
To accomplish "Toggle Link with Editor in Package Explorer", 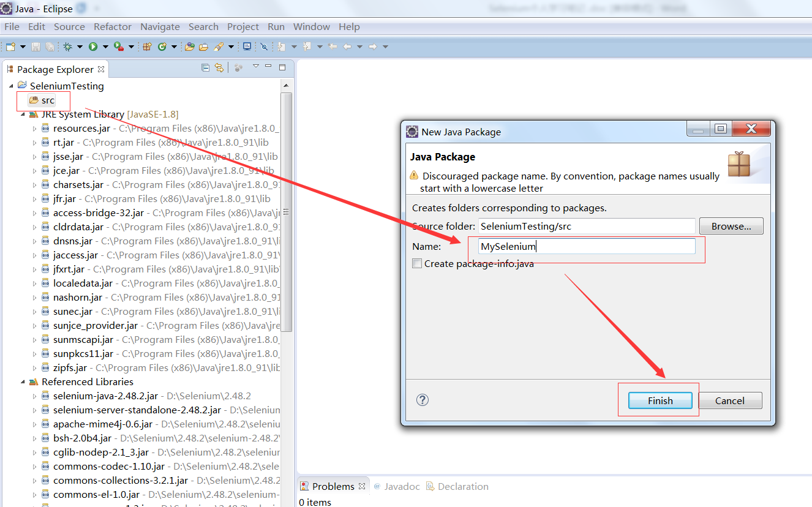I will click(219, 68).
